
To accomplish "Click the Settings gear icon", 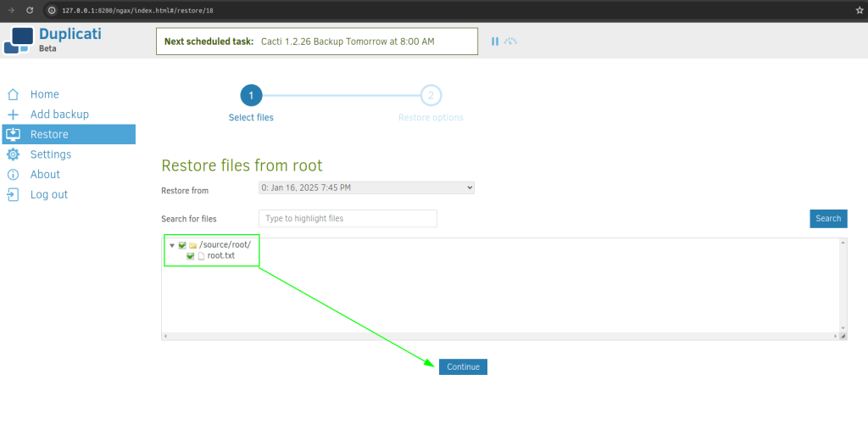I will [13, 154].
